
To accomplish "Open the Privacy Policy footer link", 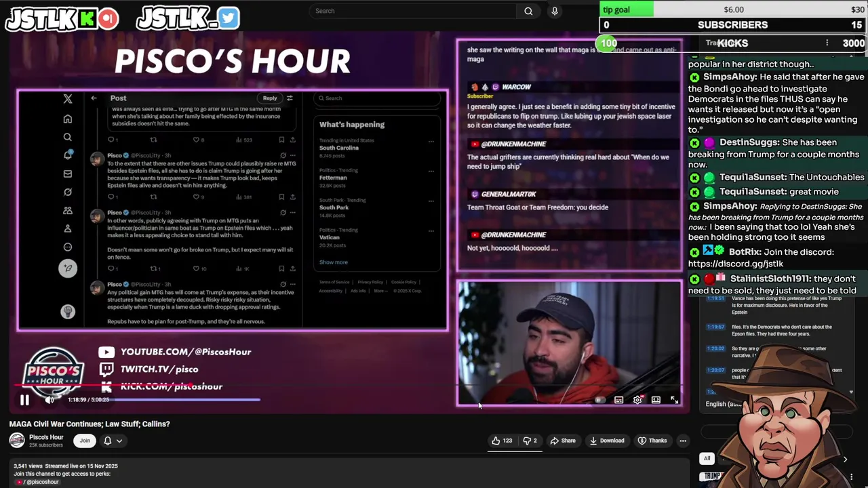I will (x=370, y=282).
